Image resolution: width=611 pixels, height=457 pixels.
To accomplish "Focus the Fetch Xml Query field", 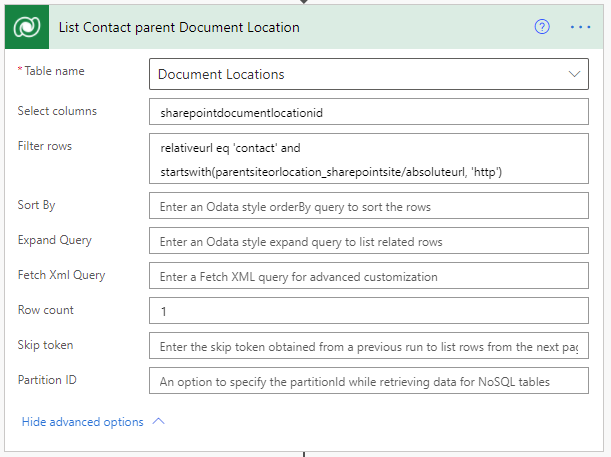I will click(x=368, y=276).
